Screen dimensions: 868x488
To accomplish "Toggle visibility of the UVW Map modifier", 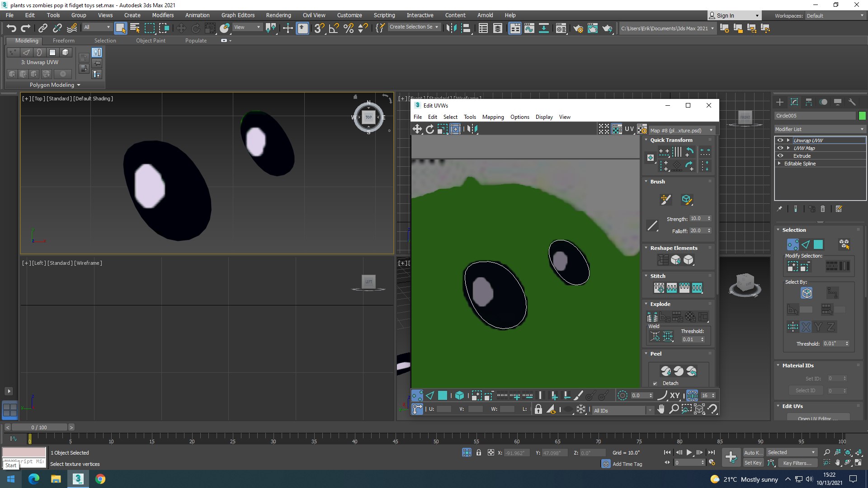I will [x=780, y=148].
